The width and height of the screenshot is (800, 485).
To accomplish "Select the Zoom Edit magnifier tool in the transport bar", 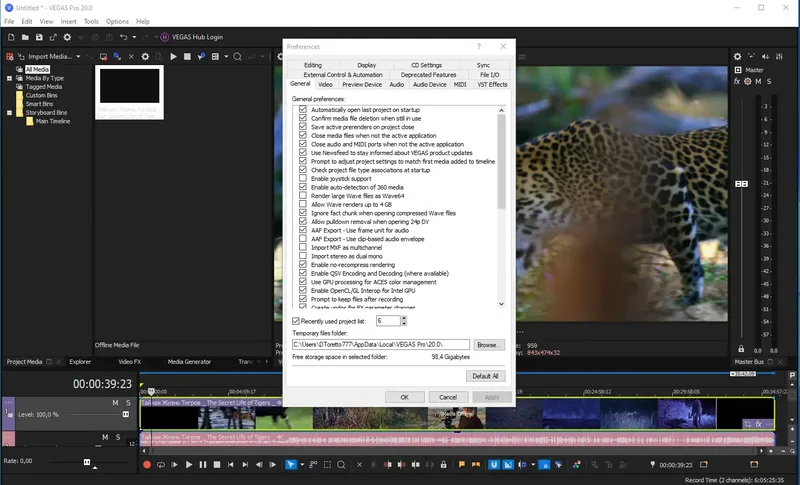I will pyautogui.click(x=341, y=465).
